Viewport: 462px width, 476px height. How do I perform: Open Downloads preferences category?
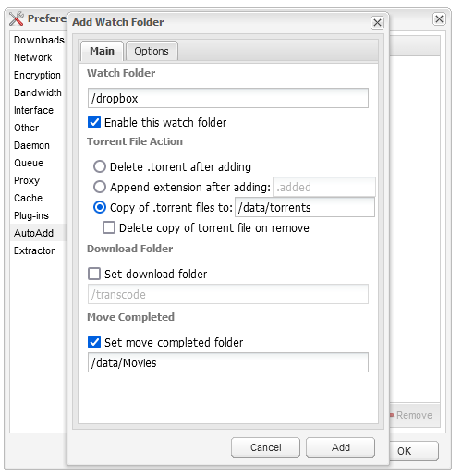(39, 40)
